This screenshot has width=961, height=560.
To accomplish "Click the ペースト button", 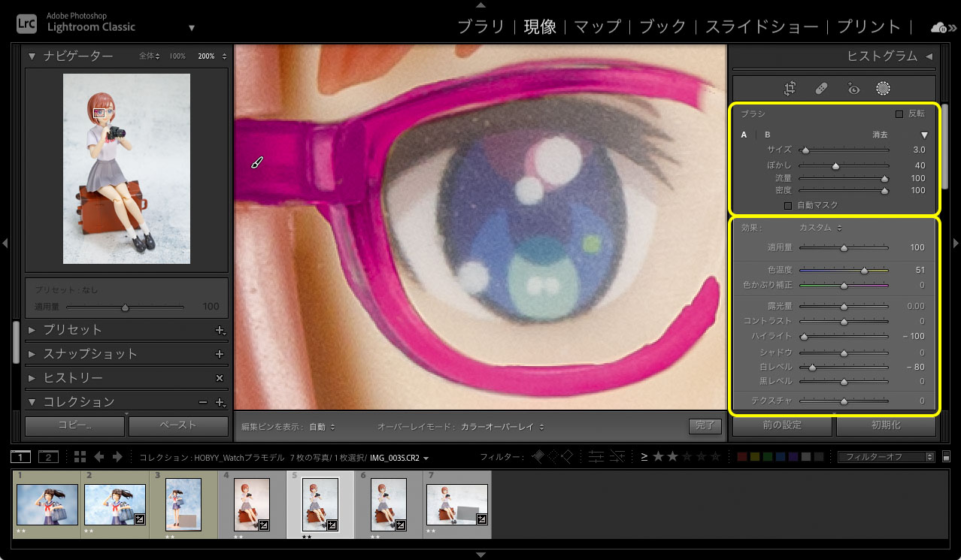I will [178, 425].
